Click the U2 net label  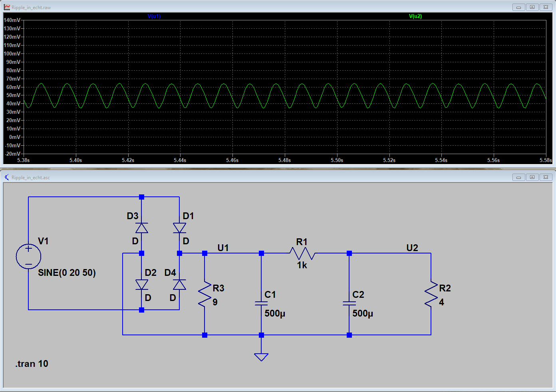[412, 248]
